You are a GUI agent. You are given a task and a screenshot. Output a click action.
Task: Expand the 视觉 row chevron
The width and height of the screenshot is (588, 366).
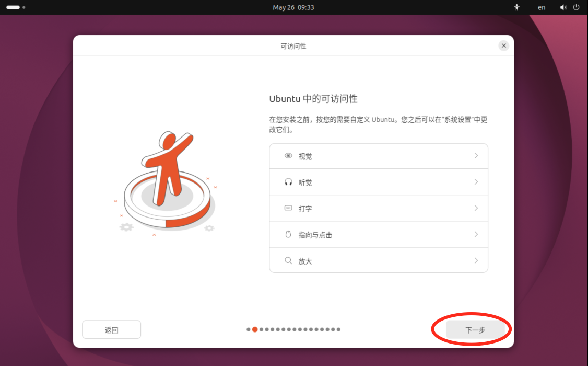coord(476,156)
